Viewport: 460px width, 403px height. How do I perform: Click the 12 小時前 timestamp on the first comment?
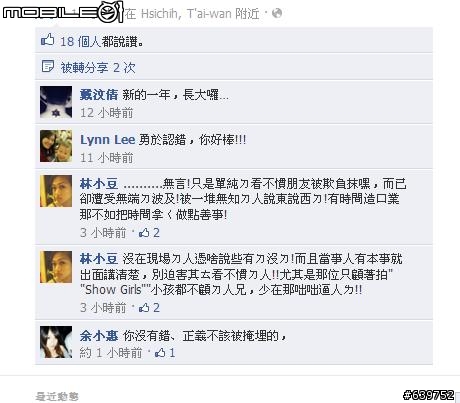click(106, 113)
